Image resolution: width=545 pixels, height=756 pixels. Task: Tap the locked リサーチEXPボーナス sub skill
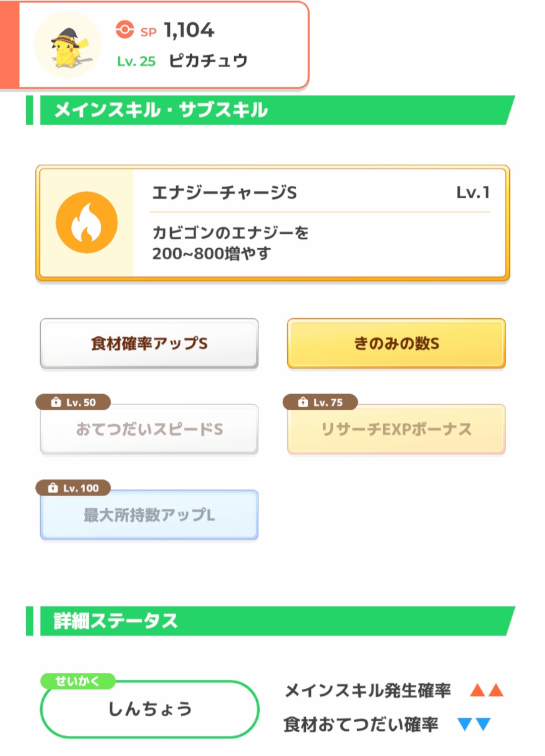396,429
